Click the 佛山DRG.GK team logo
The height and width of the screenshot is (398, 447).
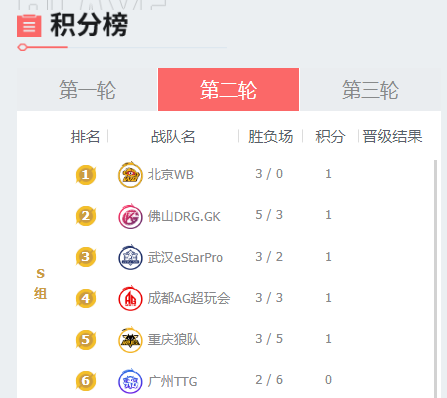pos(130,216)
